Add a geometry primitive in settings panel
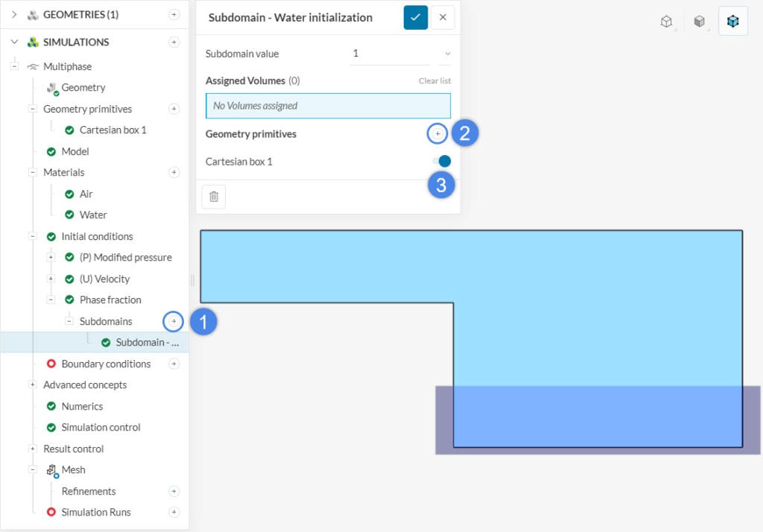This screenshot has height=532, width=763. coord(438,134)
